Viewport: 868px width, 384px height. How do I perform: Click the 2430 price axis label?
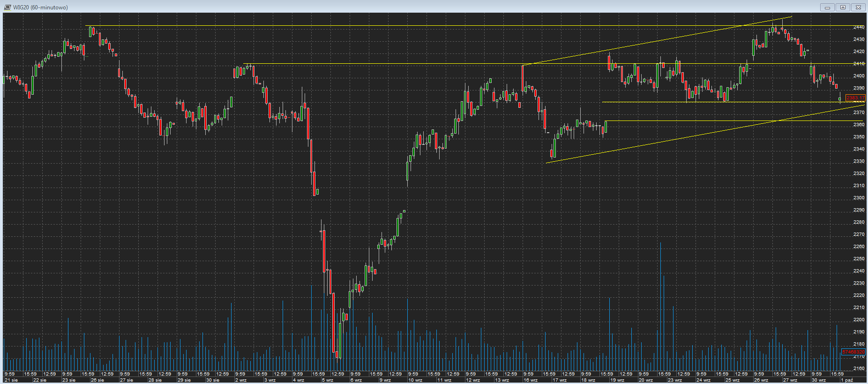(859, 39)
